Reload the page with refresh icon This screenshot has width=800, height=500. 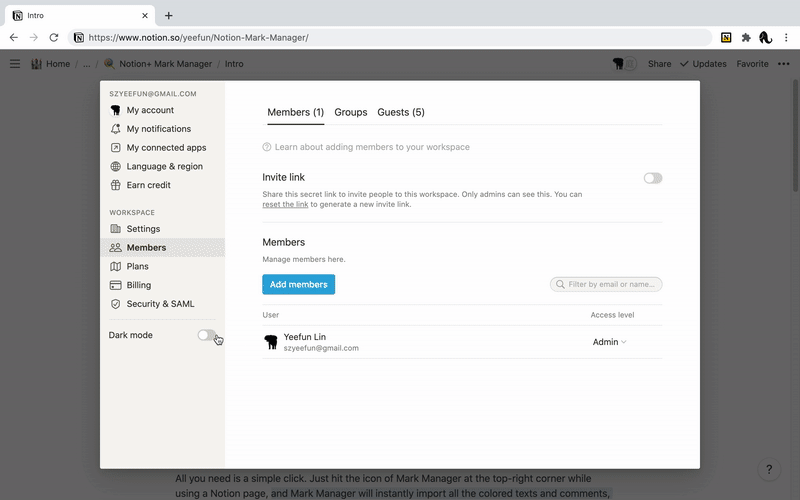click(54, 37)
